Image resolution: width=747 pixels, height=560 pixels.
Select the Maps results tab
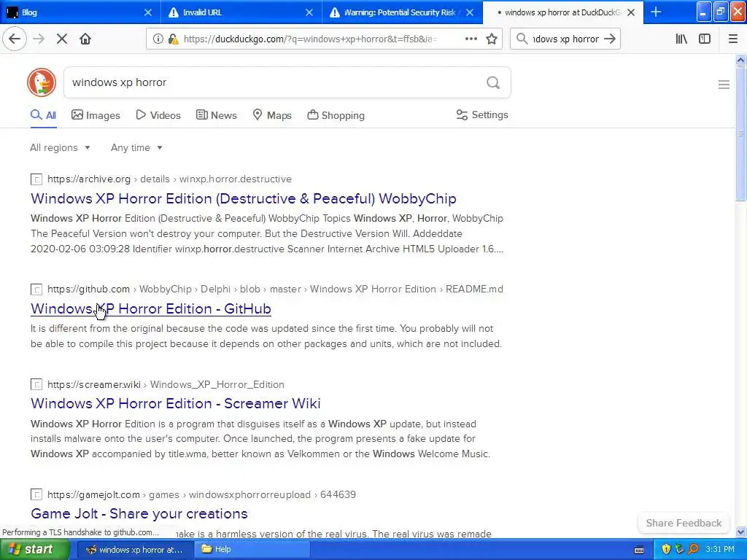pyautogui.click(x=272, y=115)
